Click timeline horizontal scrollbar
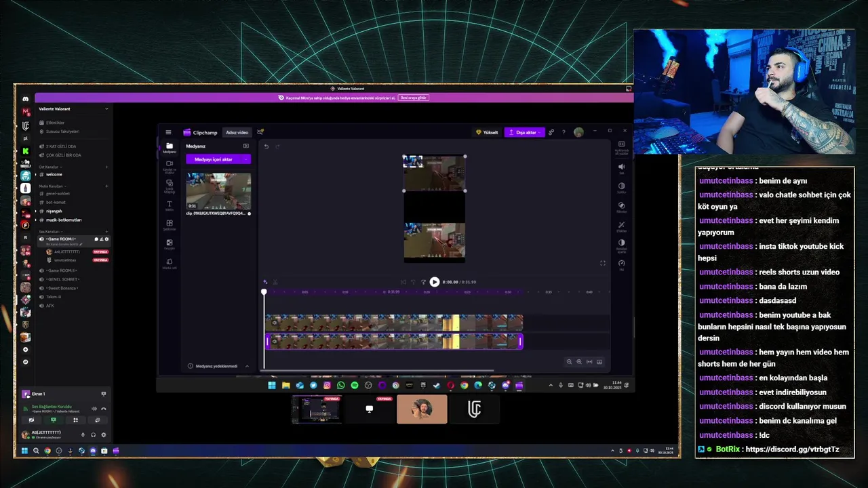This screenshot has height=488, width=868. pos(378,371)
